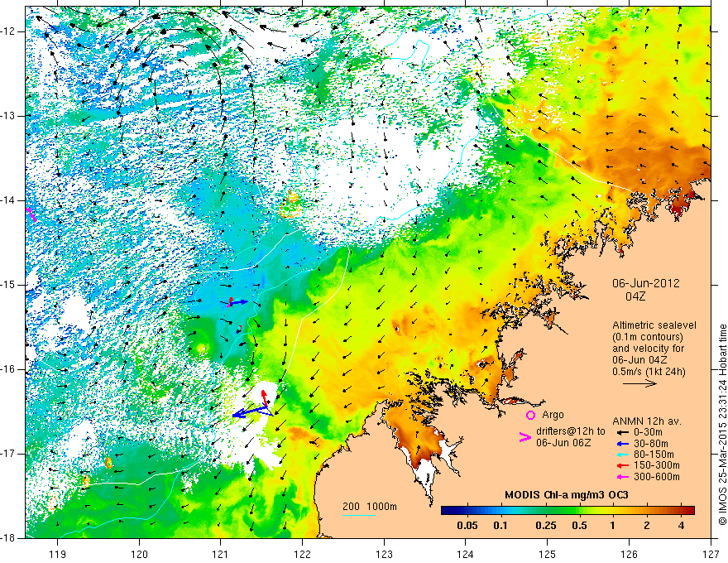Click the longitude axis label '121'
Screen dimensions: 728x563
tap(221, 554)
